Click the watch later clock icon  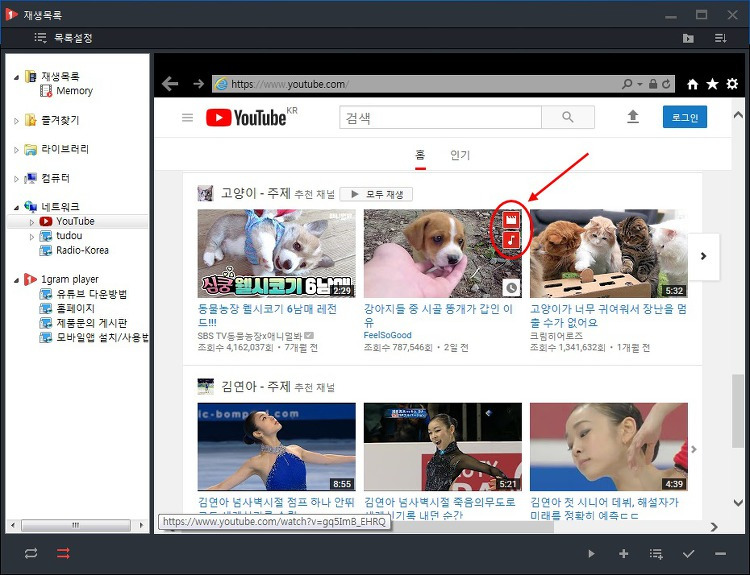pos(511,288)
